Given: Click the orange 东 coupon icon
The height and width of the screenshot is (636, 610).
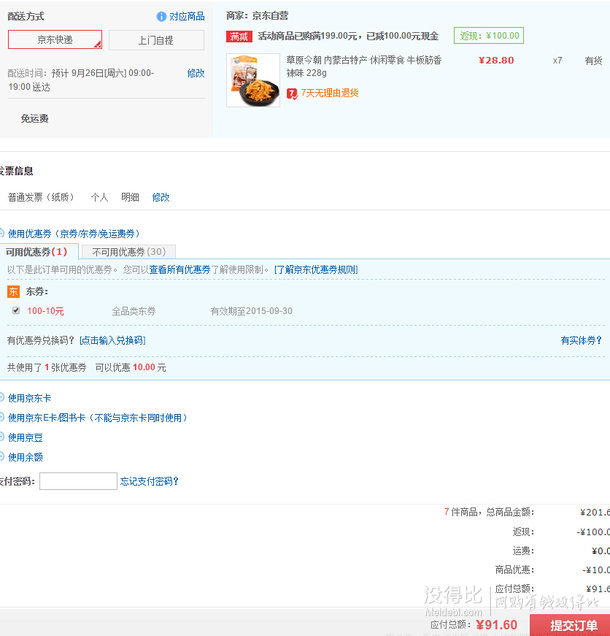Looking at the screenshot, I should (x=13, y=292).
